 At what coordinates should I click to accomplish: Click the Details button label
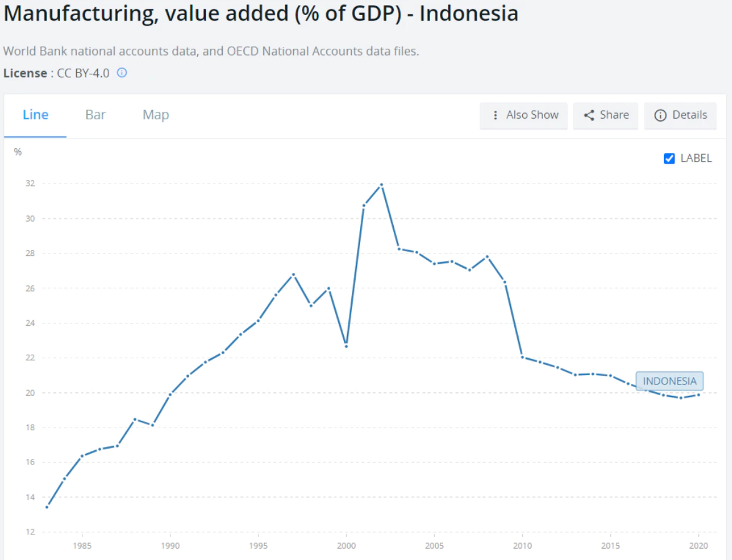click(690, 115)
